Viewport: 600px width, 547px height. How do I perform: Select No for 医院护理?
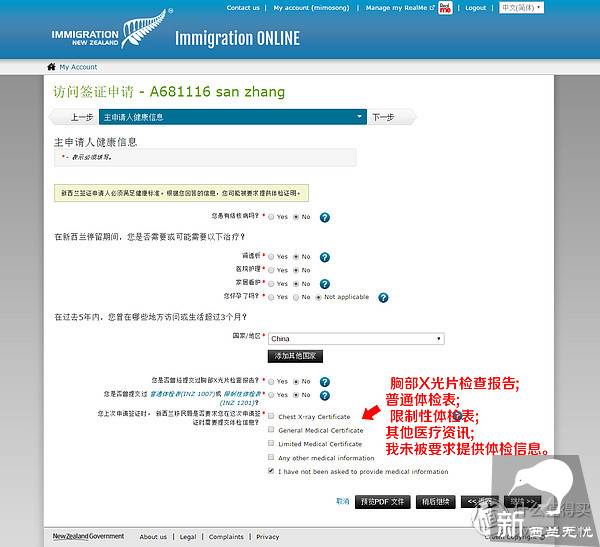(296, 270)
